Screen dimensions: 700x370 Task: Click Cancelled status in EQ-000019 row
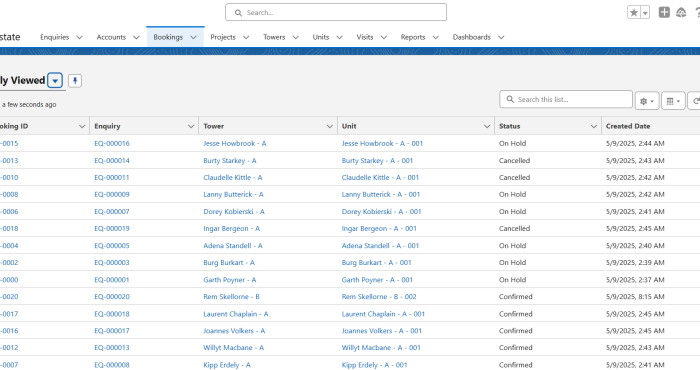click(514, 229)
